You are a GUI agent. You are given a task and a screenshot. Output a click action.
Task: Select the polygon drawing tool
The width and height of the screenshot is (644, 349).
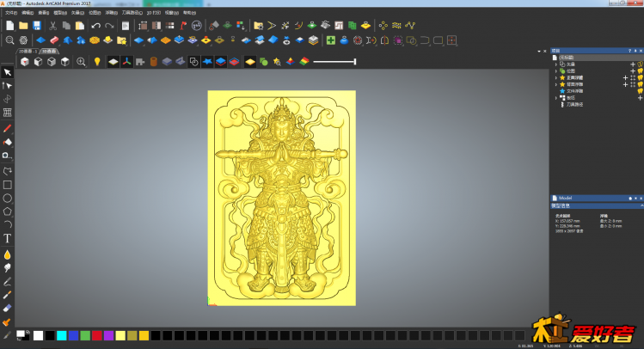[x=8, y=211]
